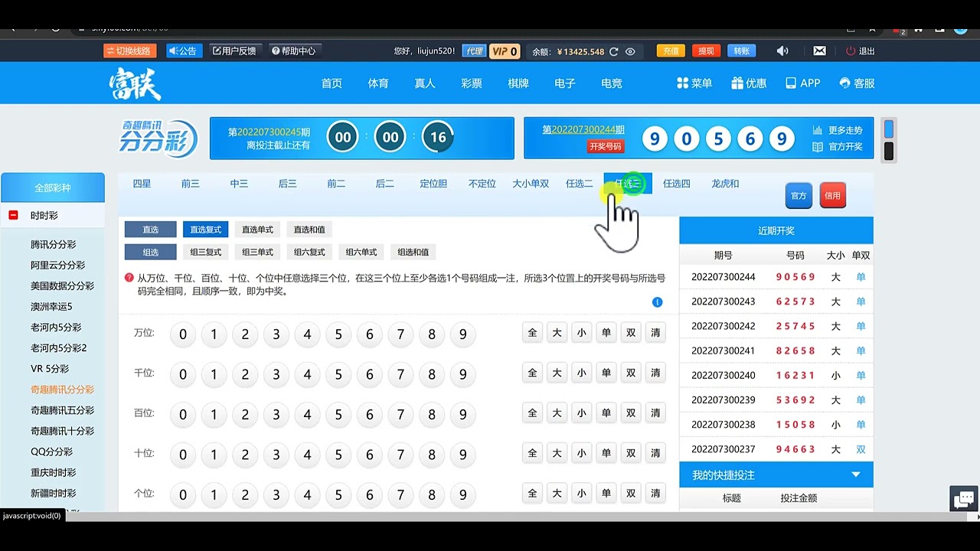
Task: Open 澳洲幸运5 in sidebar
Action: coord(51,307)
